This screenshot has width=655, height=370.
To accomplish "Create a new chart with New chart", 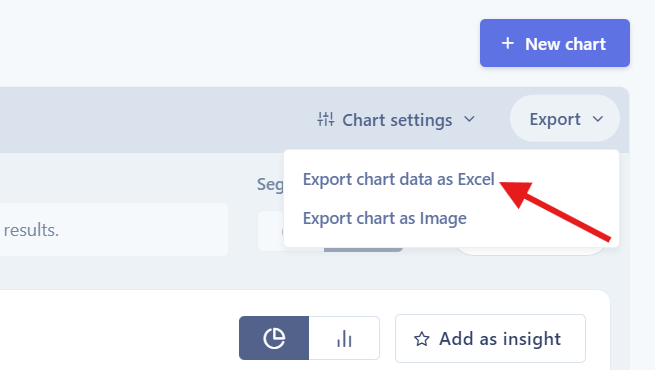I will [555, 43].
